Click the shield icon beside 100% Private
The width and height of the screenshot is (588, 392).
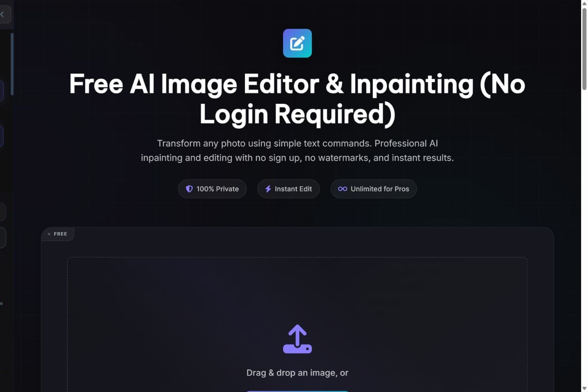(189, 189)
